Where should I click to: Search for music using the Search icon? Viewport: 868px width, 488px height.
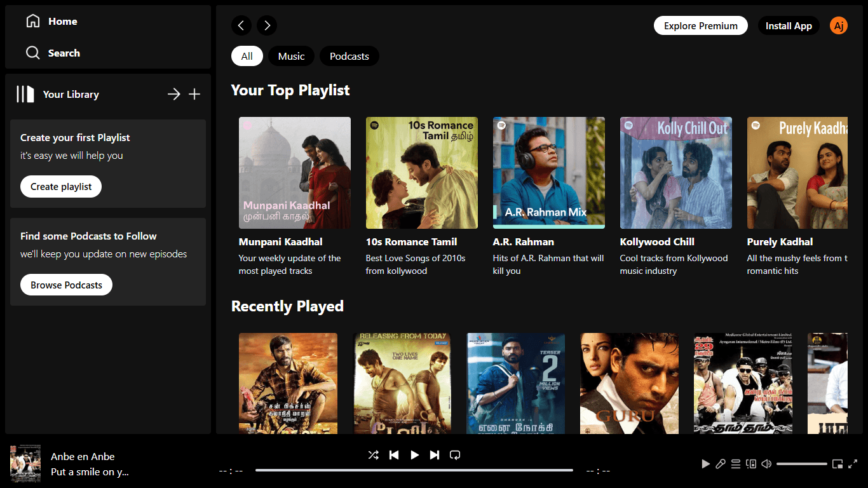coord(33,53)
